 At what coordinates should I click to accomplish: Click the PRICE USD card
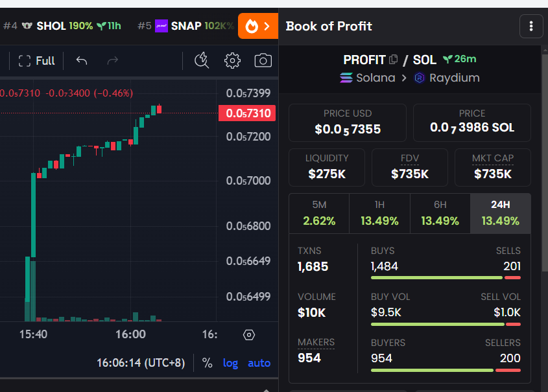pos(348,122)
